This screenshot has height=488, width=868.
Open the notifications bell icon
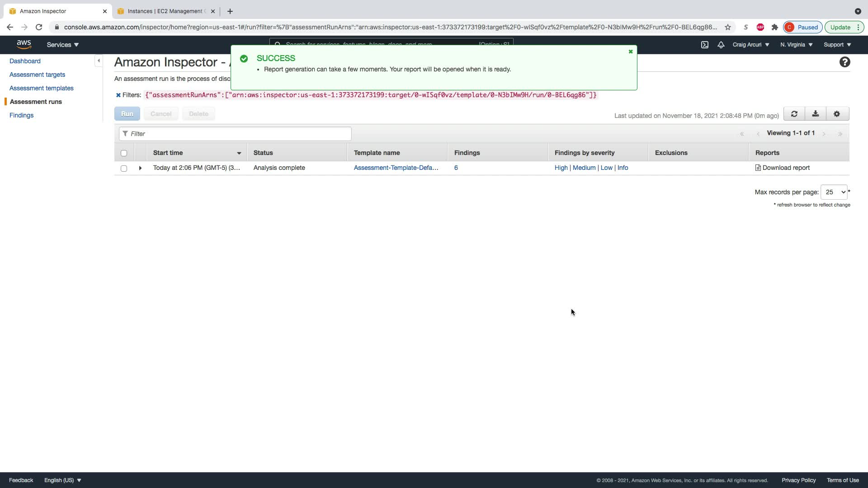721,45
